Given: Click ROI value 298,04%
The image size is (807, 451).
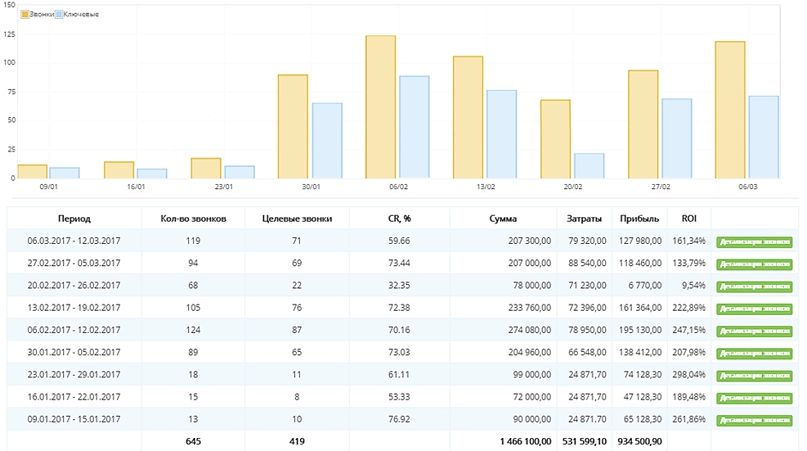Looking at the screenshot, I should 689,375.
